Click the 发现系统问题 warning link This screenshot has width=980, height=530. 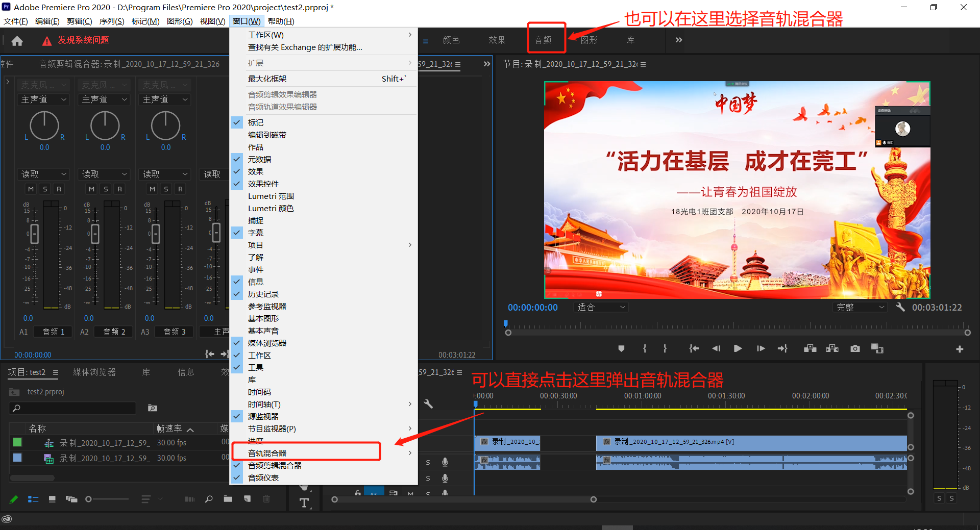[83, 40]
